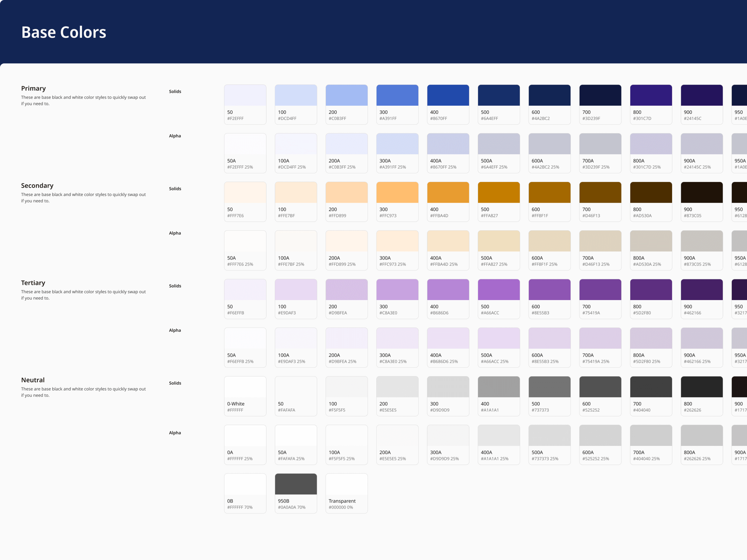Select Primary 600 swatch #4A2BC2
Screen dimensions: 747x560
tap(550, 105)
